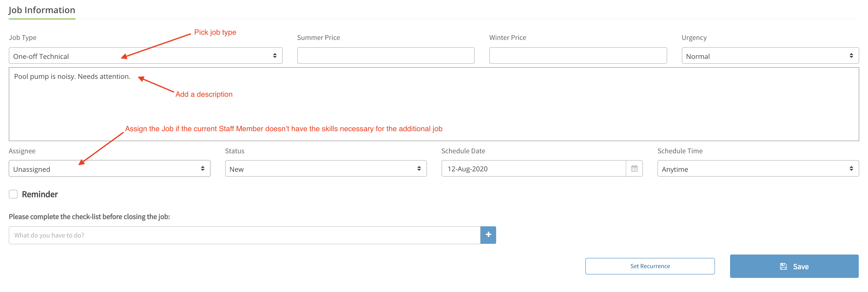The image size is (868, 292).
Task: Click the Job Type dropdown arrows
Action: 275,55
